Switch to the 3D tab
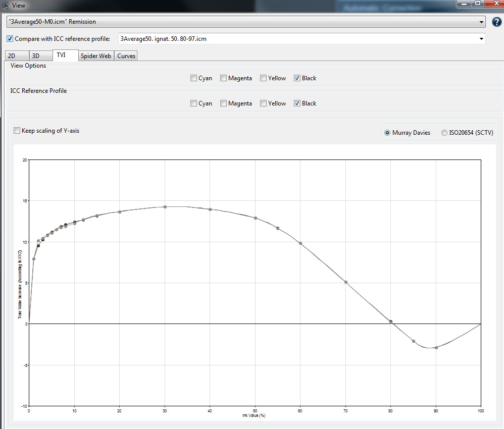 pos(41,56)
